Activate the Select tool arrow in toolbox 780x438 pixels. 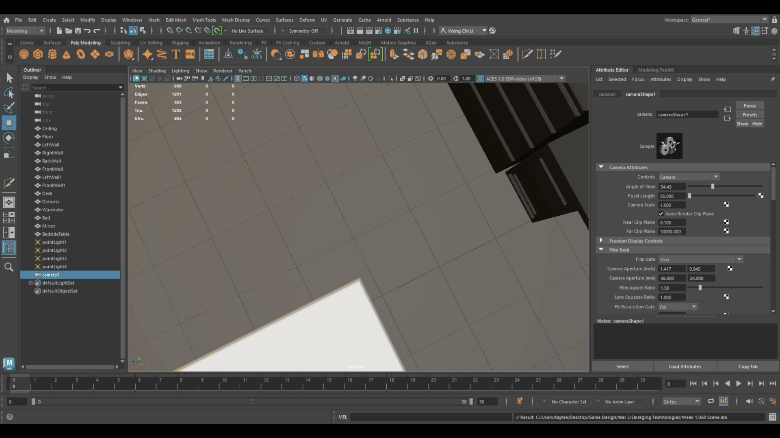coord(9,77)
